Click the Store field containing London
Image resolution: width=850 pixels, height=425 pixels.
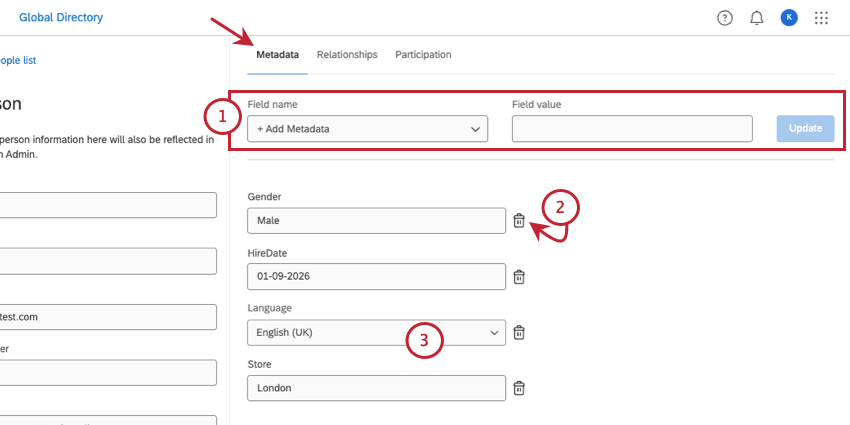point(376,388)
